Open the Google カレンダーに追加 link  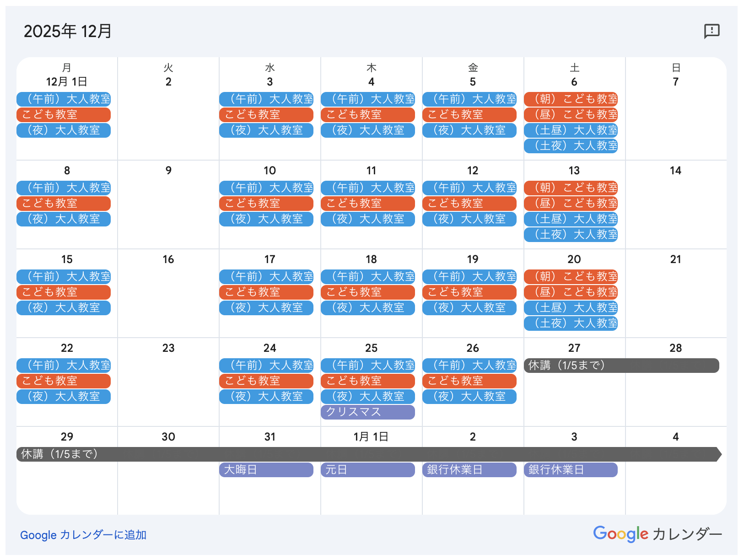click(x=83, y=535)
